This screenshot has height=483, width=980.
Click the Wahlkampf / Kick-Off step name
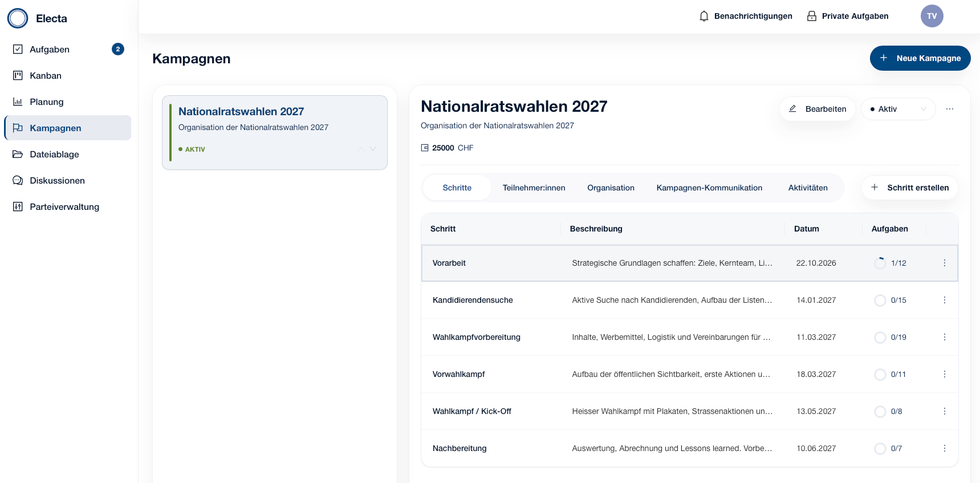pos(472,411)
